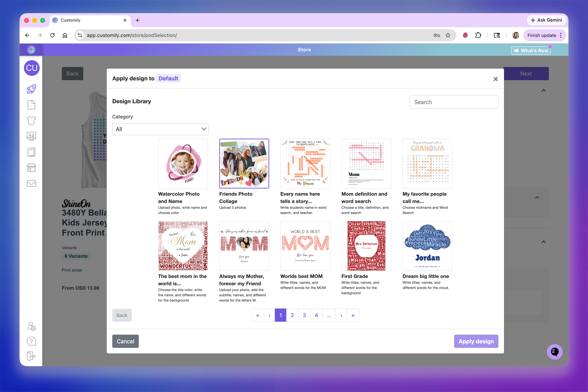Open the user settings icon in sidebar

[32, 326]
